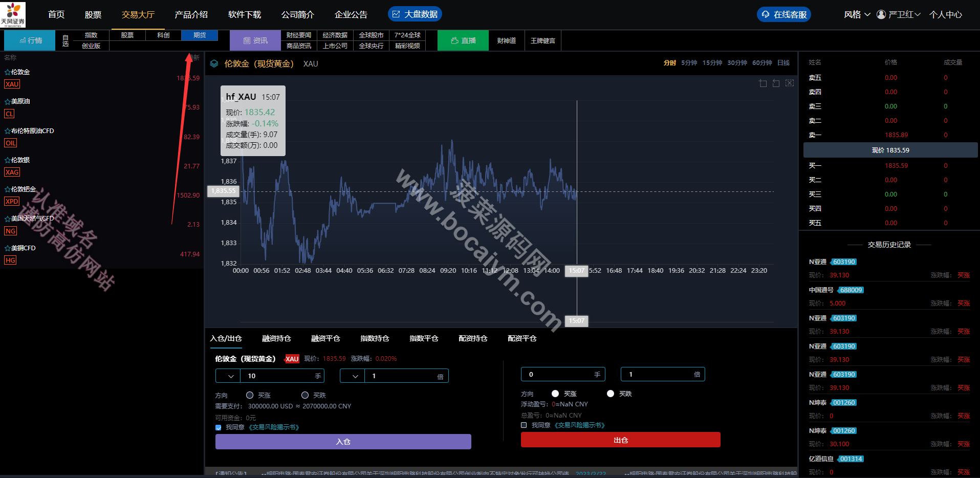Favorite 美原油 with its star icon
The height and width of the screenshot is (478, 980).
point(7,101)
